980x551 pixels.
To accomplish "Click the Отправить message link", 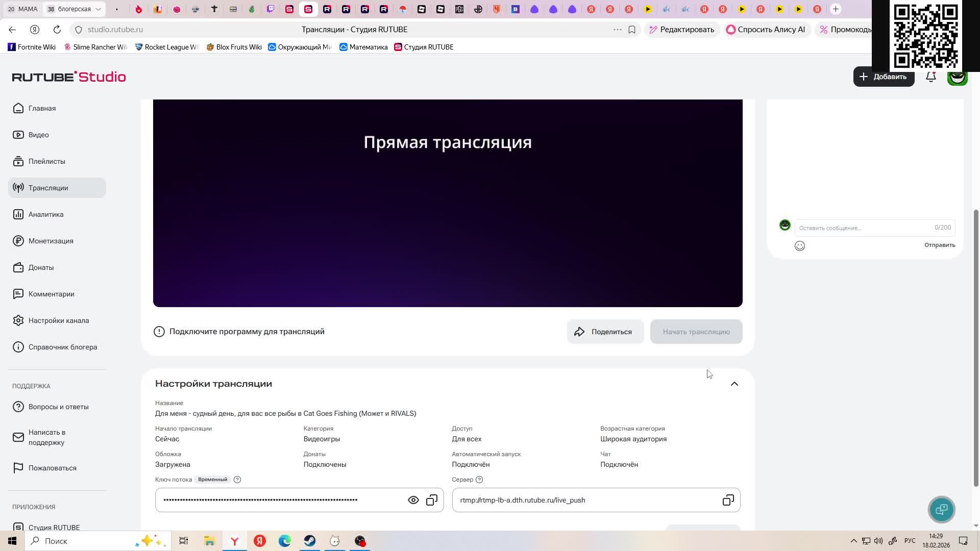I will tap(939, 245).
